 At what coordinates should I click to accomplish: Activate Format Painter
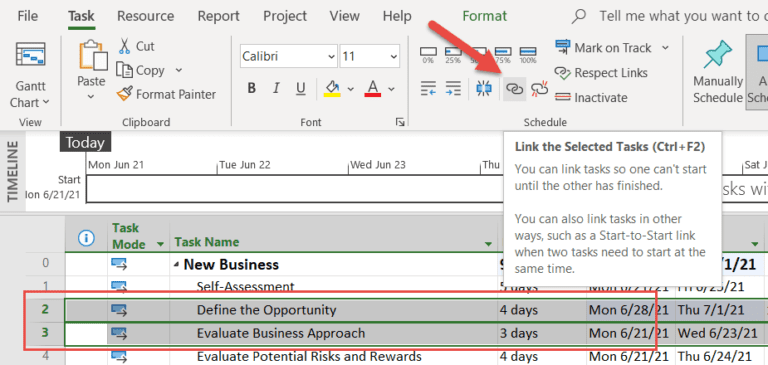[x=166, y=94]
